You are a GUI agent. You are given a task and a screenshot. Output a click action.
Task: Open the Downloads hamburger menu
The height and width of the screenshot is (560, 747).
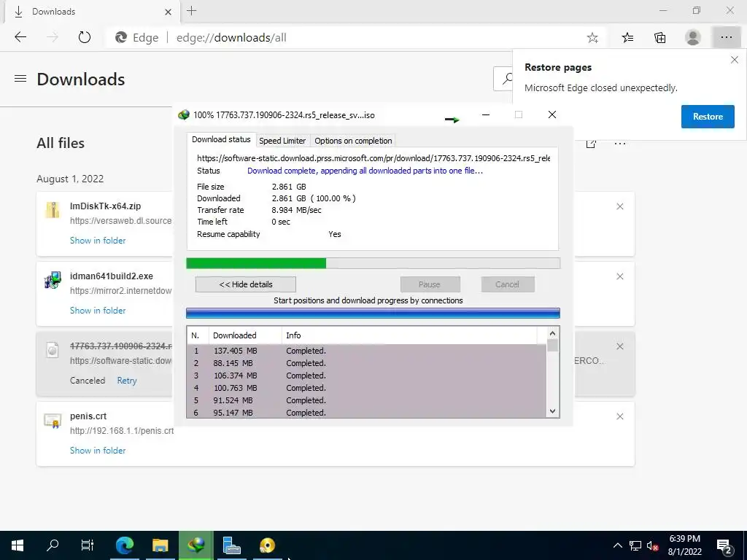pos(20,79)
